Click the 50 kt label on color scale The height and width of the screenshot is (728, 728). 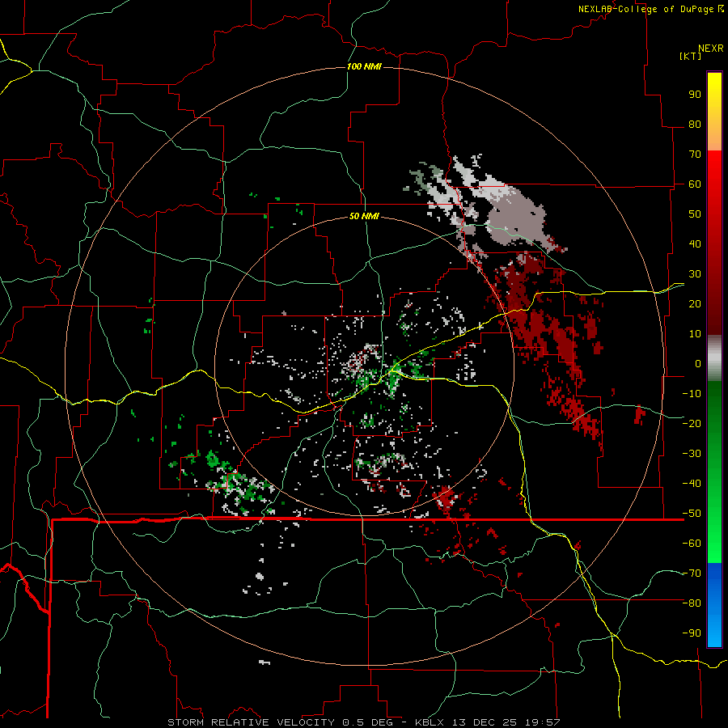coord(695,214)
